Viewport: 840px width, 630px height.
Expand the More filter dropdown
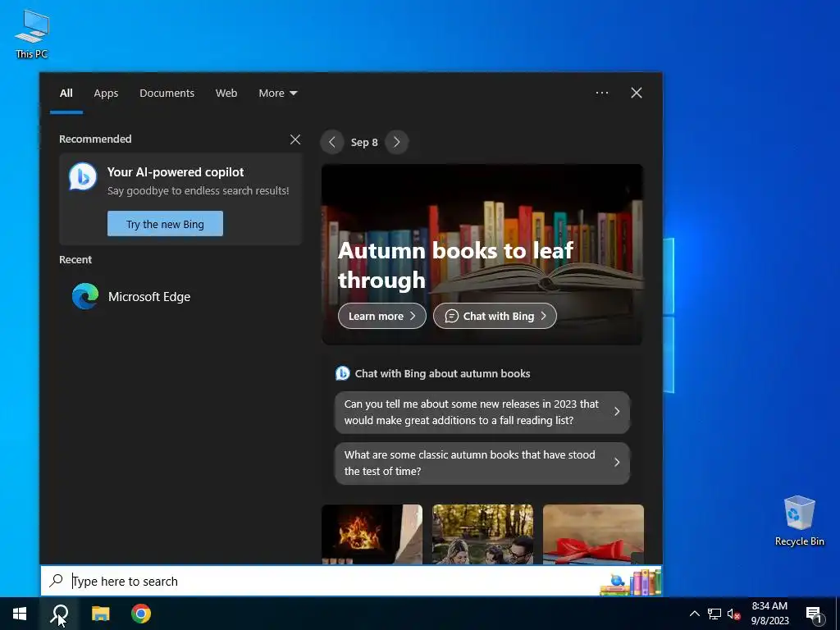[277, 94]
